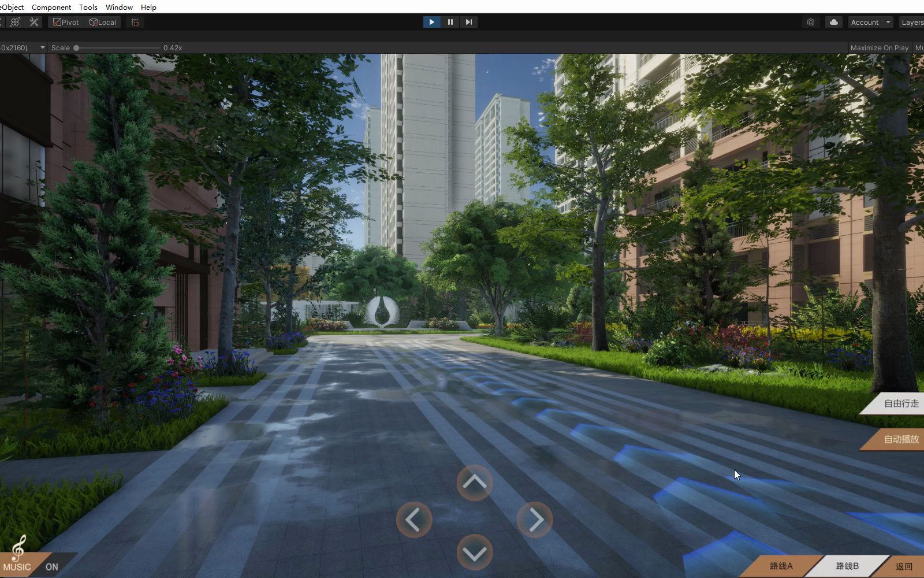Select the Transform gizmo tool icon

point(14,21)
